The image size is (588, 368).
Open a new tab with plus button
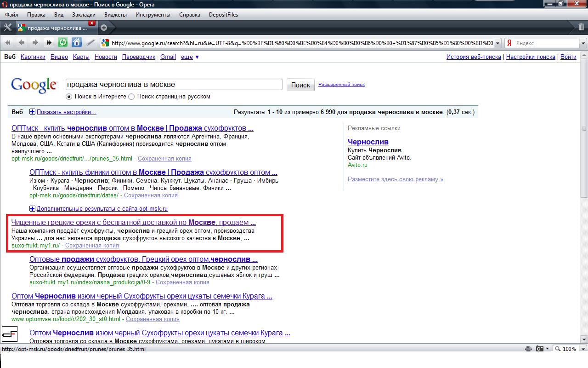[104, 28]
